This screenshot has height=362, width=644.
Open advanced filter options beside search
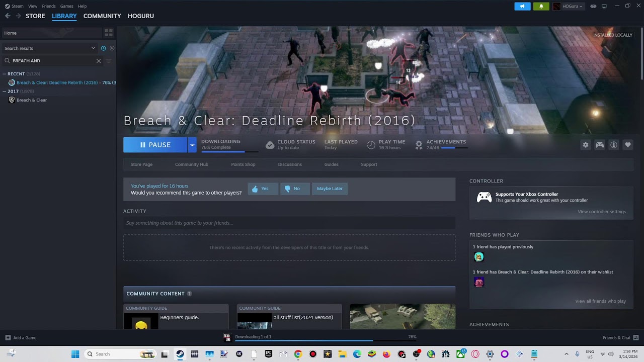click(x=109, y=61)
